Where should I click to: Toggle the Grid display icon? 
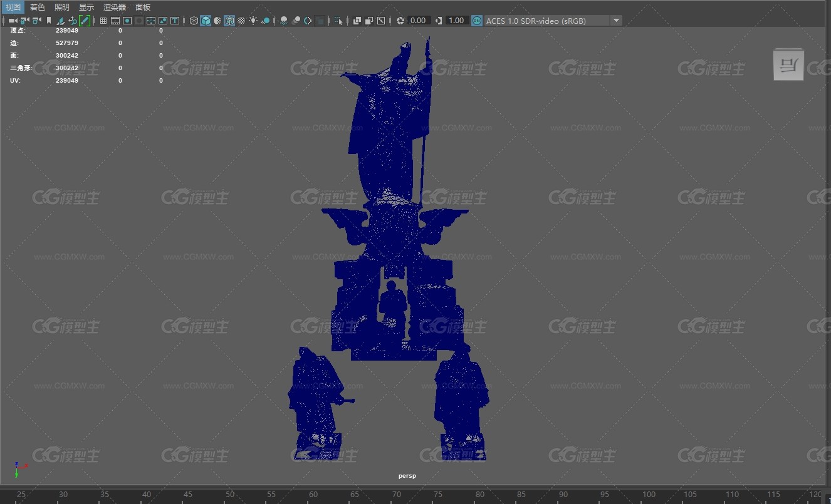point(103,21)
